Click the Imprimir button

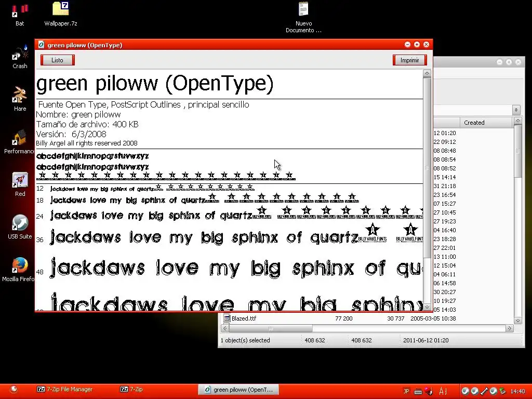pyautogui.click(x=409, y=60)
